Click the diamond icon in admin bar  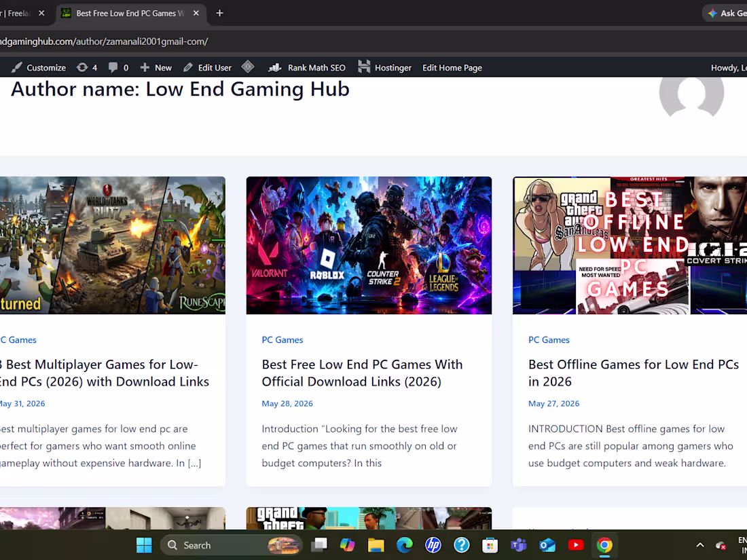pos(248,67)
